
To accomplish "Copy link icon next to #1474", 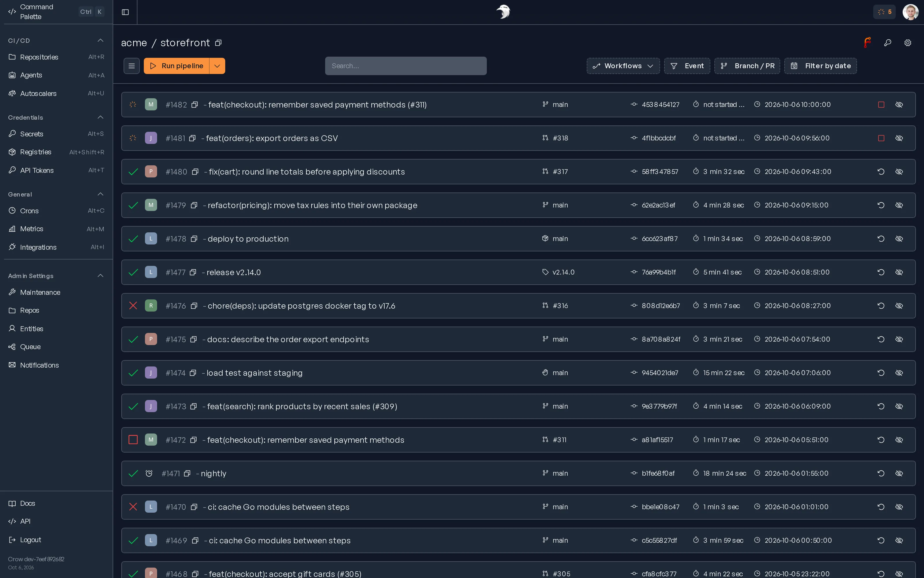I will 193,373.
